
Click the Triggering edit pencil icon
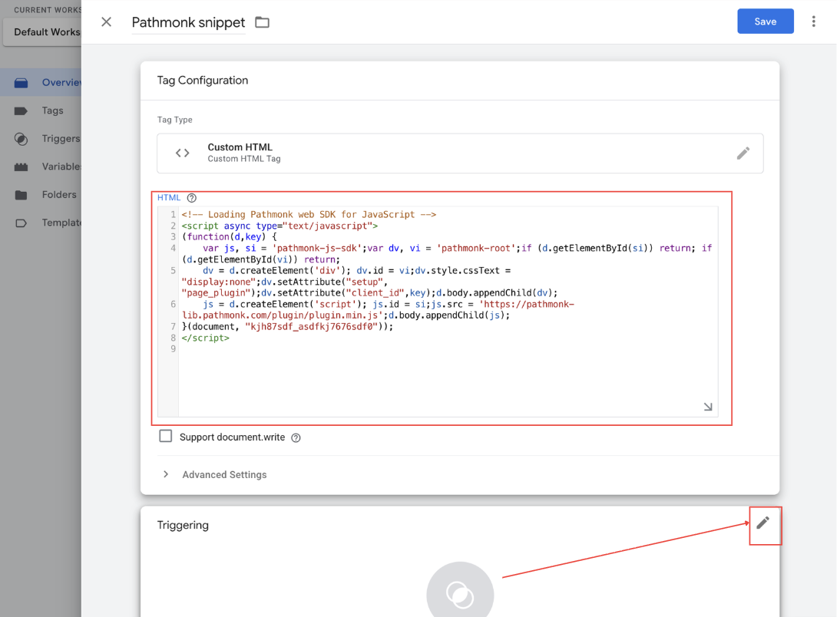pos(763,523)
